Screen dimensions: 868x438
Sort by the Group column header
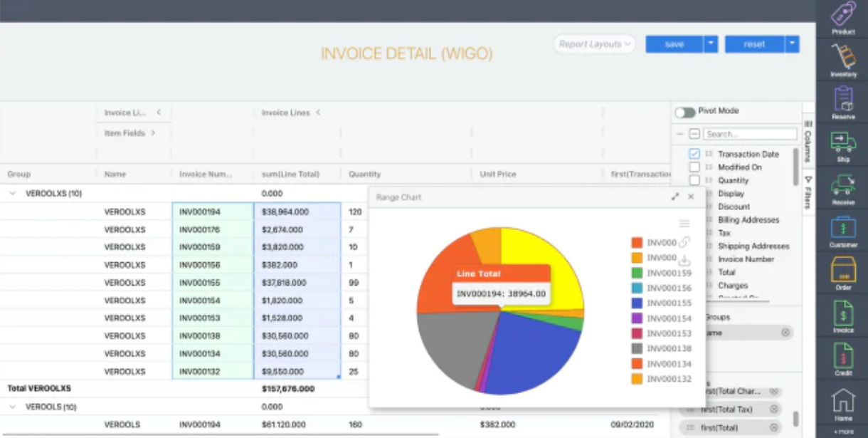[x=19, y=174]
